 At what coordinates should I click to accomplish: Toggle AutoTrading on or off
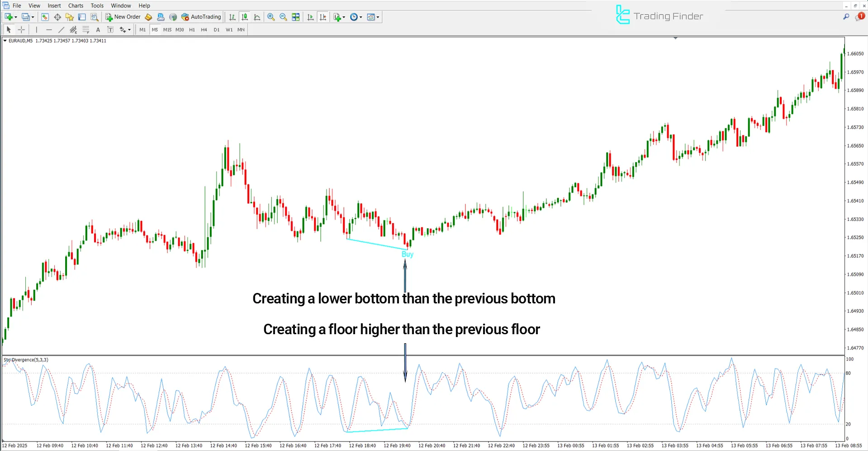201,17
